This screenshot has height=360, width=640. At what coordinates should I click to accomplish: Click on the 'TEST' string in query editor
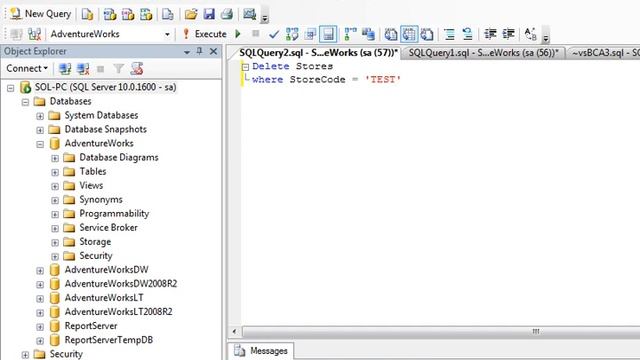pyautogui.click(x=382, y=80)
